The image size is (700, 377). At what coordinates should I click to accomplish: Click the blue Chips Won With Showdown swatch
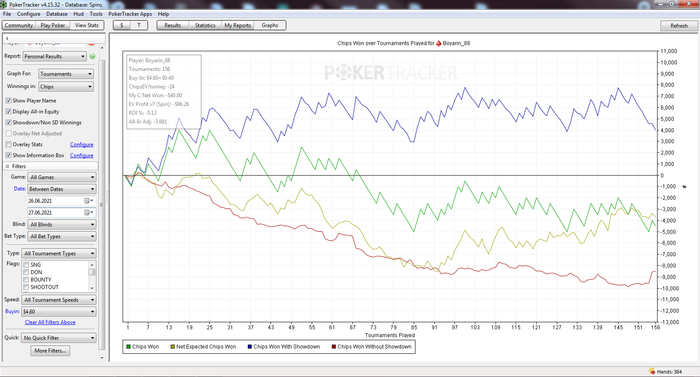click(250, 347)
